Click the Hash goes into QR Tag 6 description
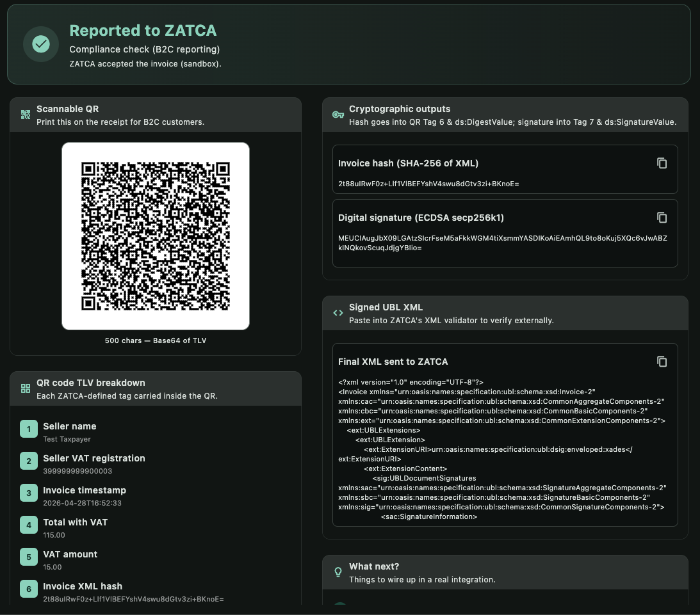 [x=512, y=122]
